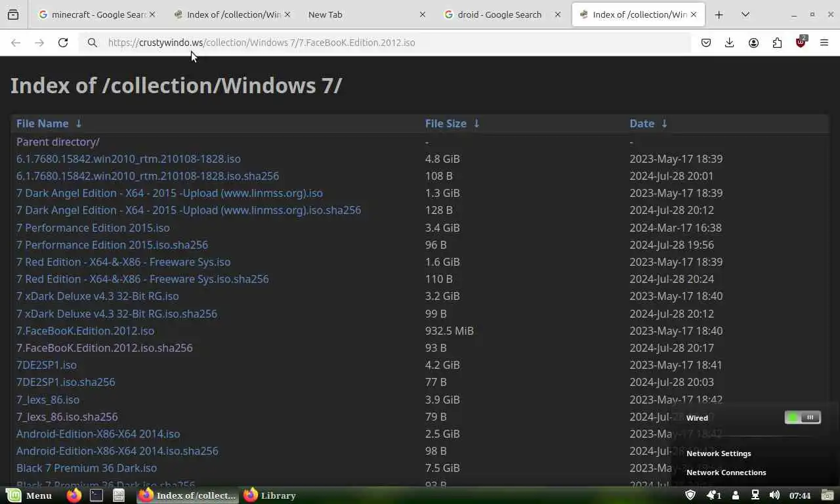Switch to the Library taskbar window
Viewport: 840px width, 504px height.
[x=270, y=495]
